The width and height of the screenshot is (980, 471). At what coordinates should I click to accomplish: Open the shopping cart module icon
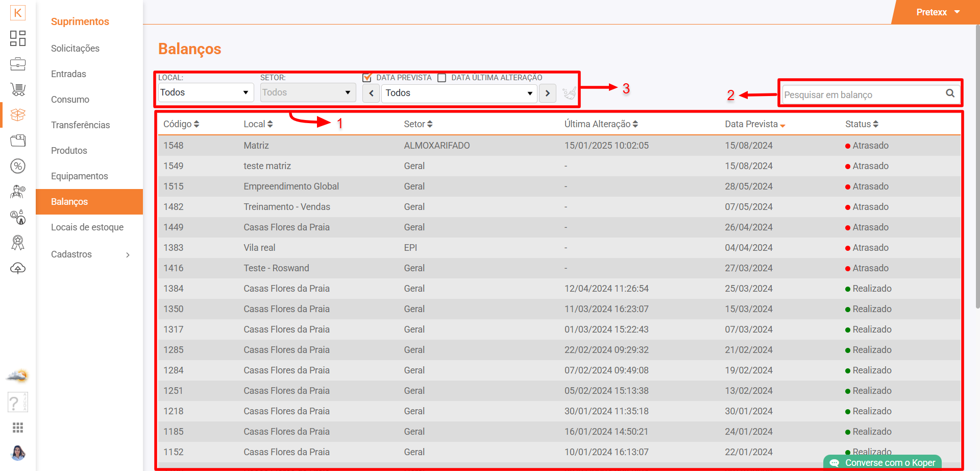18,90
